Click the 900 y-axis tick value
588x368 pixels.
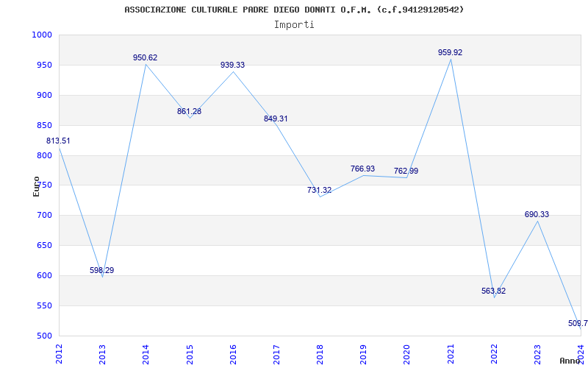click(44, 95)
